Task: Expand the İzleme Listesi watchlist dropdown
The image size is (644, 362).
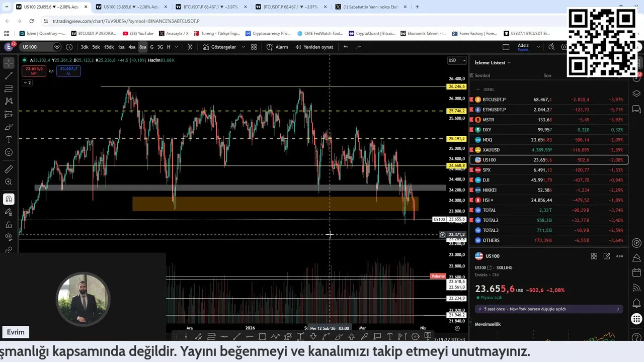Action: pos(493,62)
